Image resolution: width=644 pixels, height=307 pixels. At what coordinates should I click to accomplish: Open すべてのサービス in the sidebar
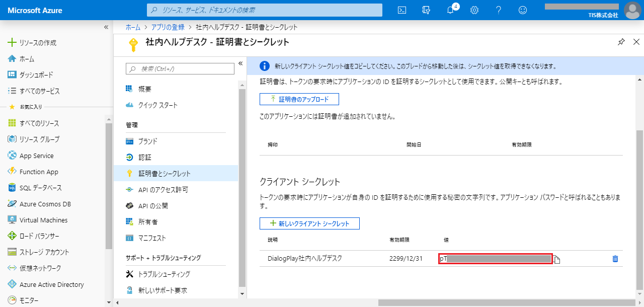[x=34, y=91]
